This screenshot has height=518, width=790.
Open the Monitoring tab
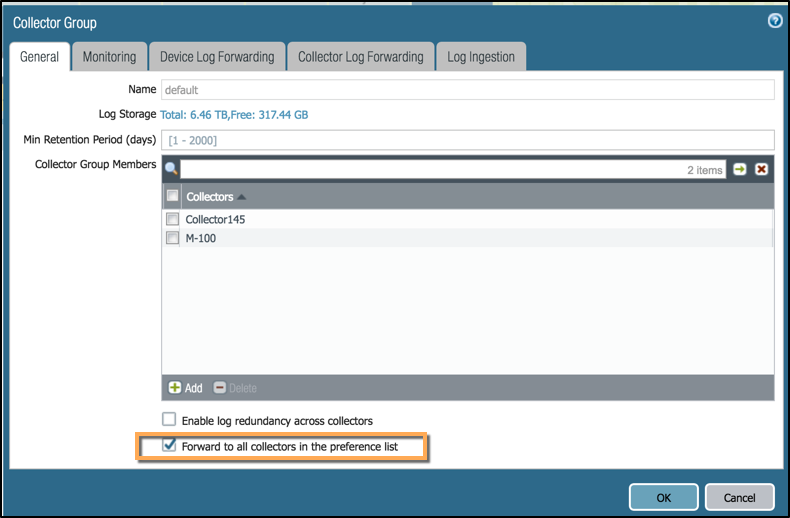click(109, 56)
